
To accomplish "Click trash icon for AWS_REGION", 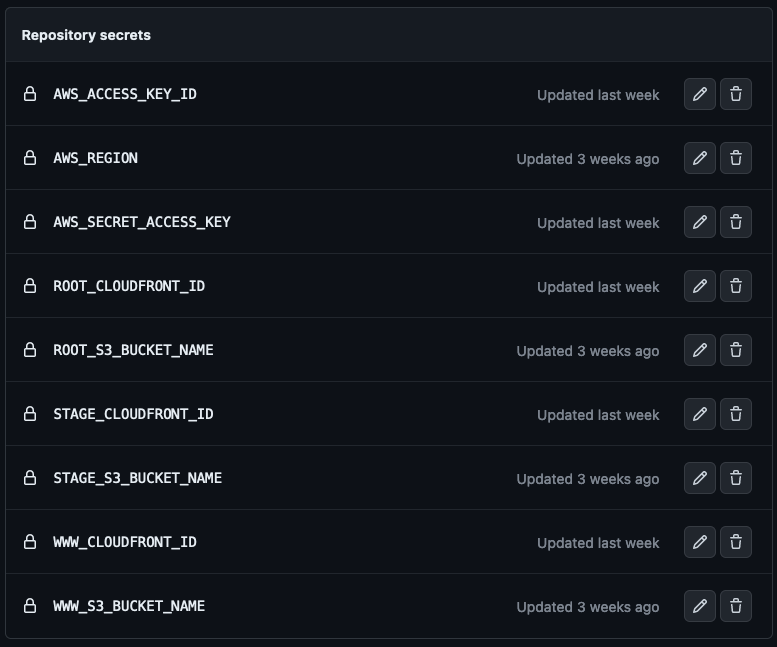I will tap(736, 158).
